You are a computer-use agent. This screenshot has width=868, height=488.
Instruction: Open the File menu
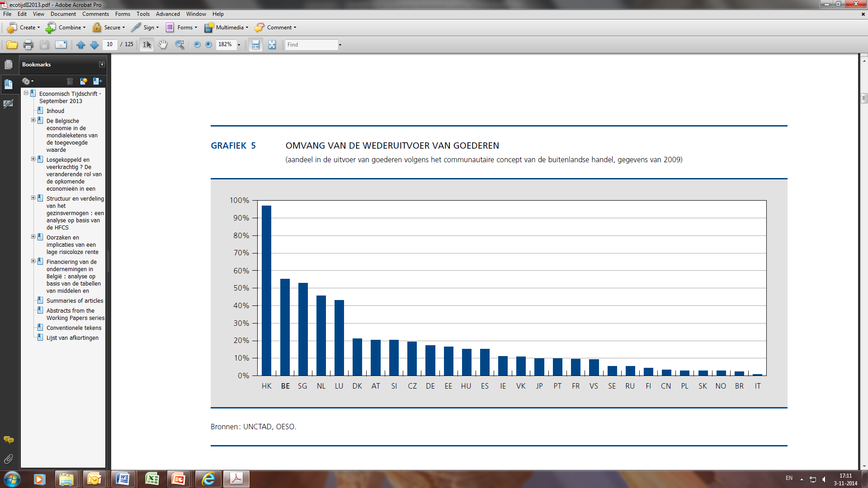click(x=7, y=14)
